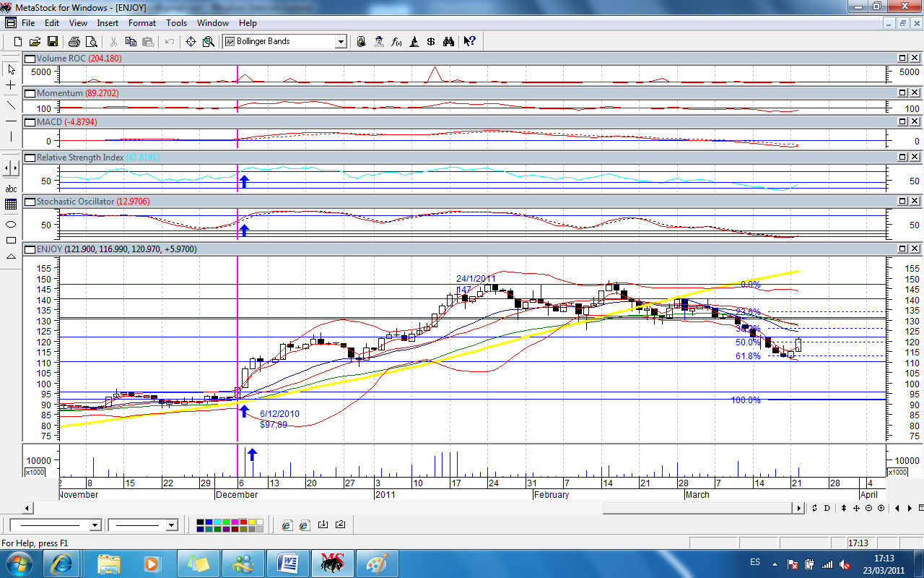Viewport: 924px width, 578px height.
Task: Click the ENJOY price panel system box
Action: coord(30,249)
